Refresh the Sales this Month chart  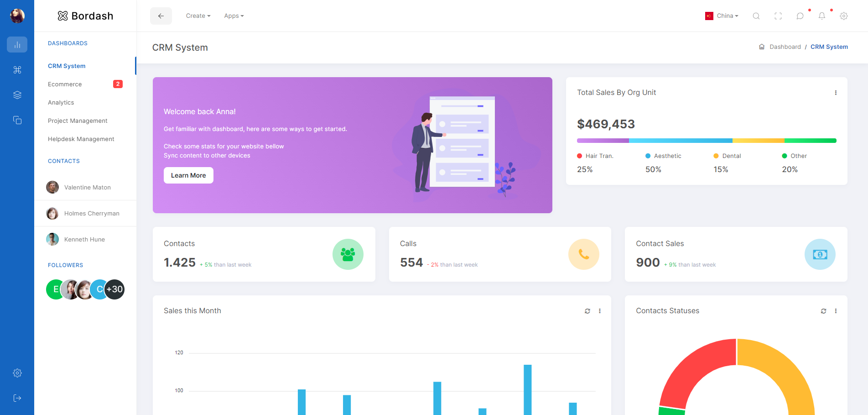[587, 311]
